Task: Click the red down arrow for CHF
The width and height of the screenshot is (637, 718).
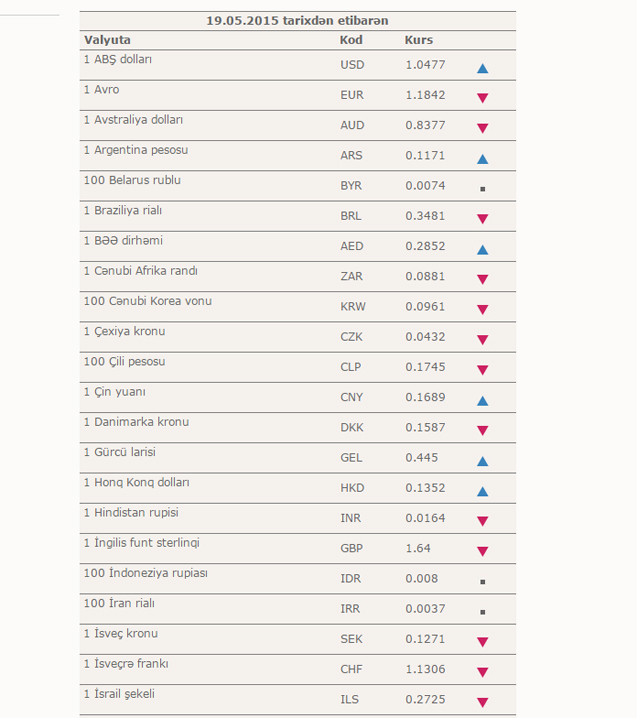Action: (x=482, y=672)
